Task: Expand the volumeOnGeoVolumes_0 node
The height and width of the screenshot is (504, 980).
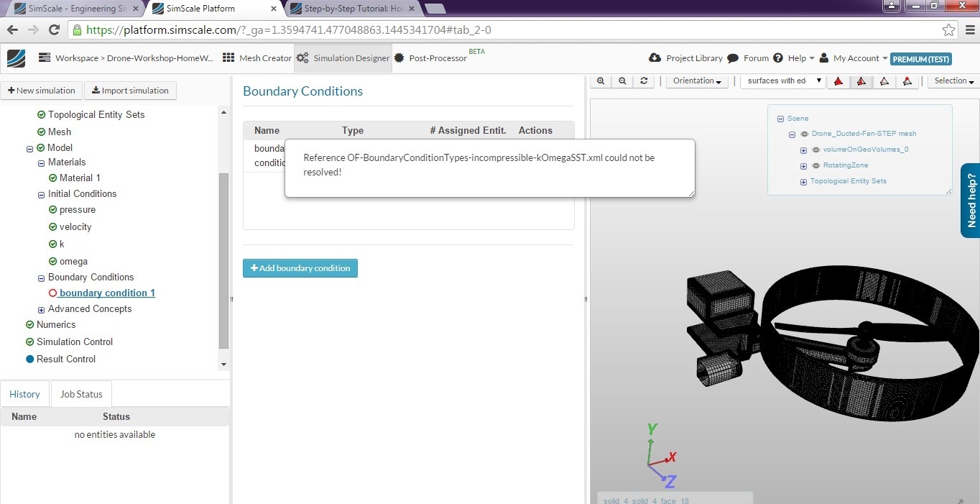Action: click(803, 150)
